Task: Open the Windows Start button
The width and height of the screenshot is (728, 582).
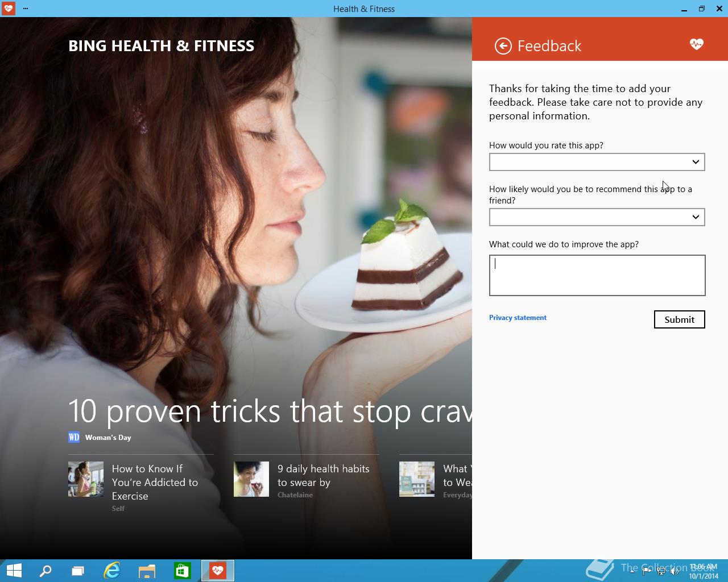Action: point(14,571)
